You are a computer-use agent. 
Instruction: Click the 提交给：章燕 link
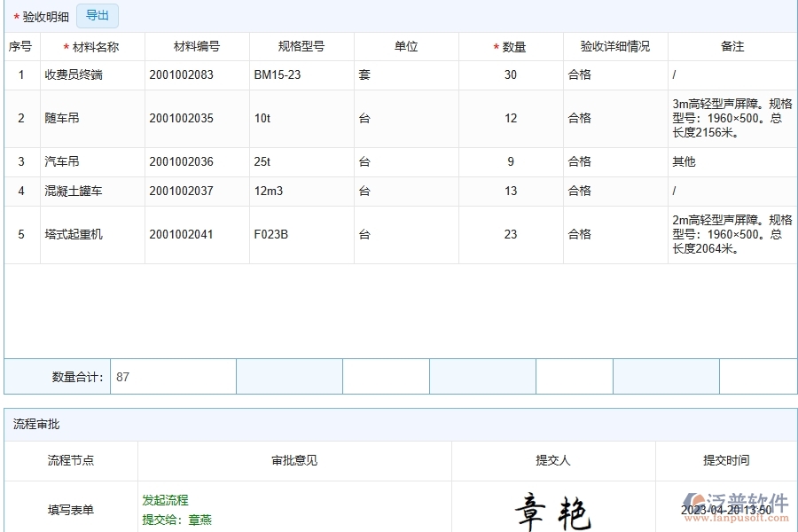pos(177,520)
